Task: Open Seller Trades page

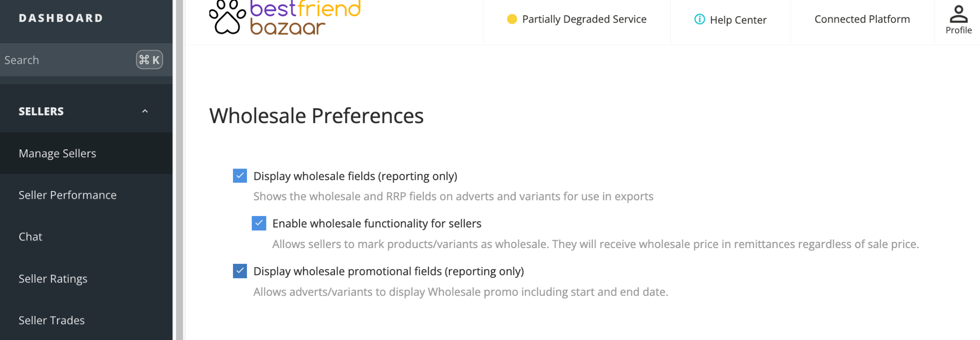Action: tap(86, 320)
